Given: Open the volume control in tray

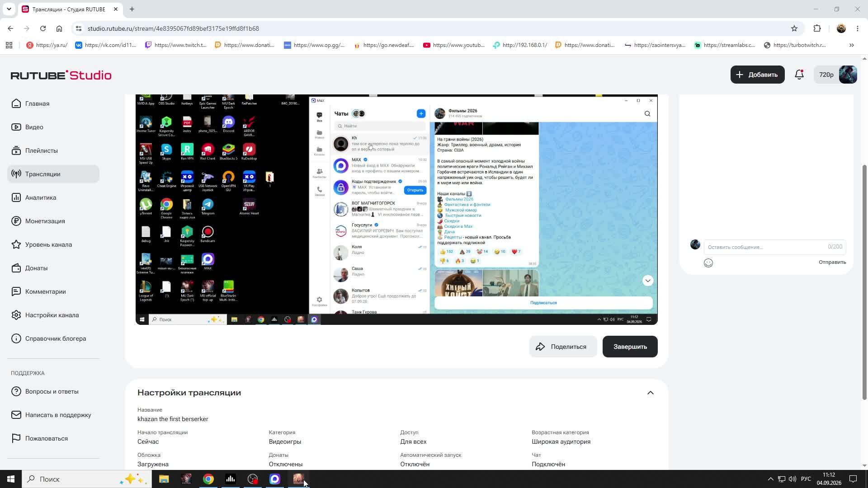Looking at the screenshot, I should pyautogui.click(x=792, y=479).
